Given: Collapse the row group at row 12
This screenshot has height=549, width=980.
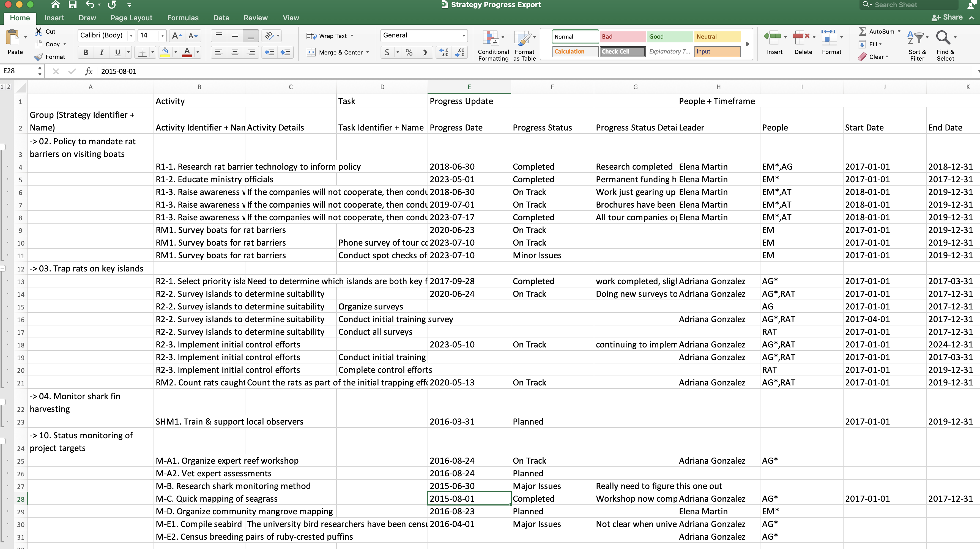Looking at the screenshot, I should [3, 268].
